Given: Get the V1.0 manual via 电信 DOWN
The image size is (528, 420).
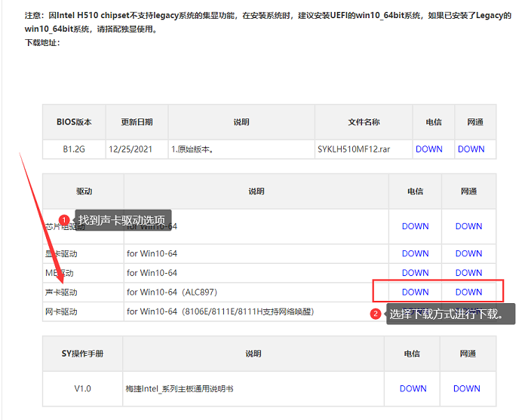Looking at the screenshot, I should tap(413, 388).
